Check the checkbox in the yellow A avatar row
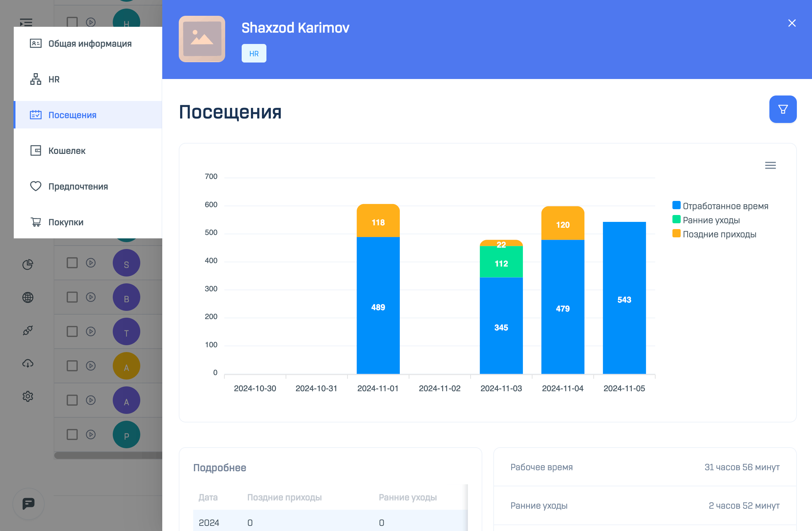The height and width of the screenshot is (531, 812). (72, 366)
